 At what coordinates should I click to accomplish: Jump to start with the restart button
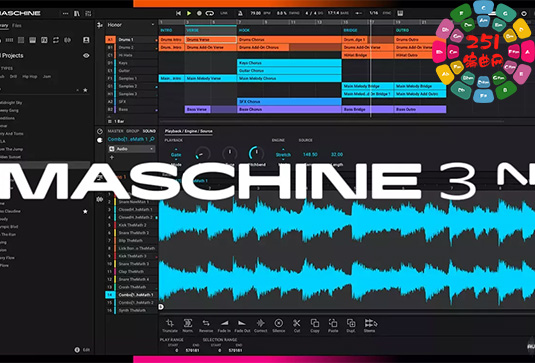pyautogui.click(x=178, y=13)
